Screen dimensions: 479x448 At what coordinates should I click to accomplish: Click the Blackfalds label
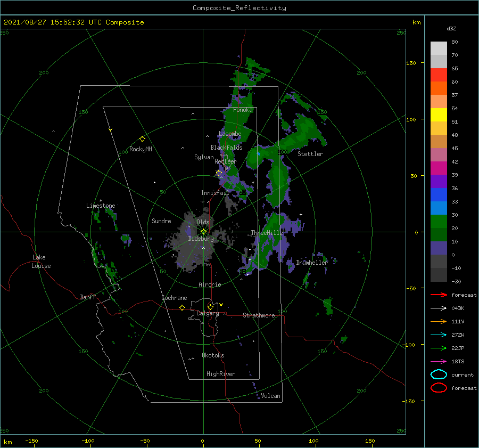pos(226,148)
